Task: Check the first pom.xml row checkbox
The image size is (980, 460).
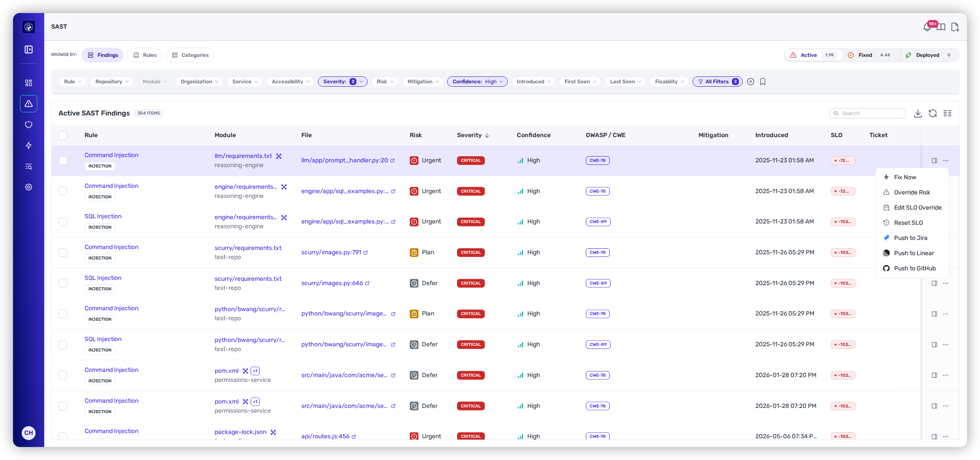Action: click(63, 375)
